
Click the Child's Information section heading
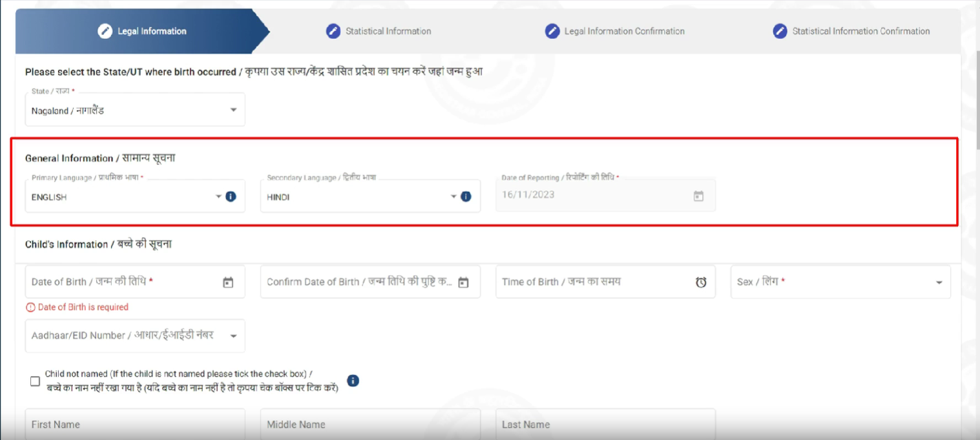(98, 244)
